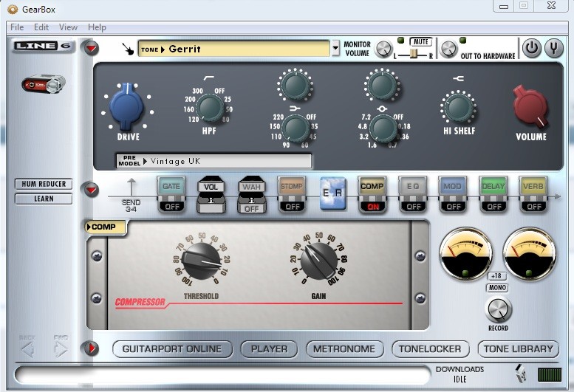Click the Send 3-4 arrow icon
The width and height of the screenshot is (574, 392).
131,188
